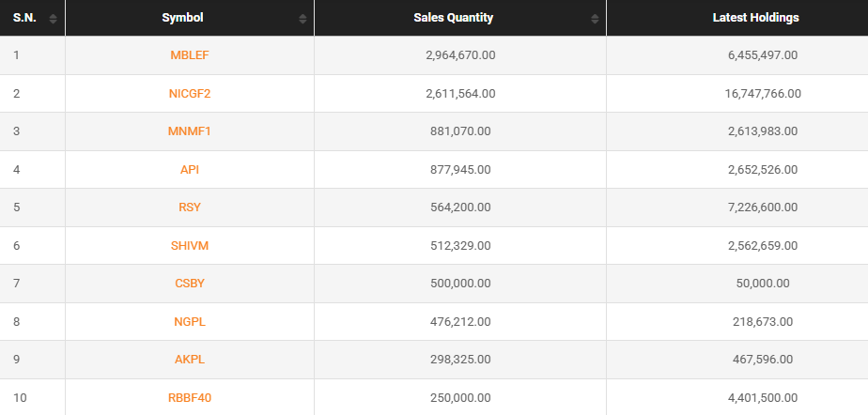
Task: Click the 16,747,766.00 latest holdings cell
Action: point(763,93)
